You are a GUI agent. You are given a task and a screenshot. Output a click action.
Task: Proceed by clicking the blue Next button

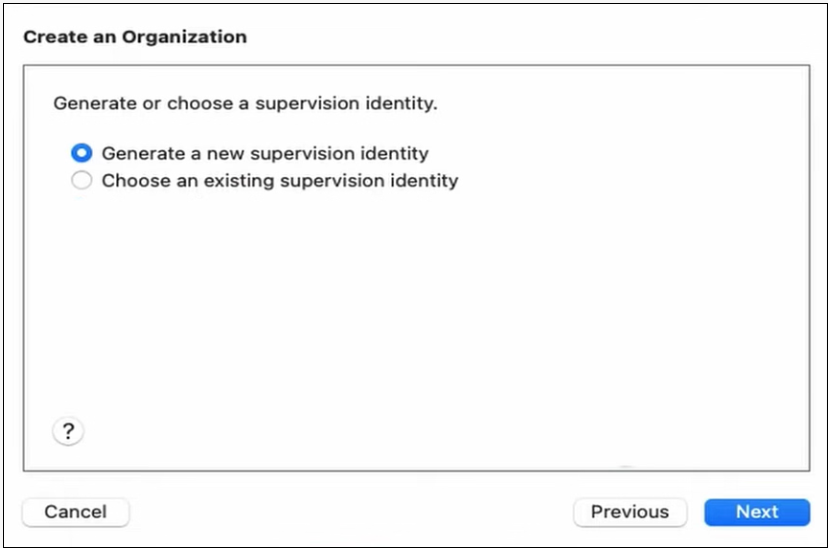click(x=756, y=512)
